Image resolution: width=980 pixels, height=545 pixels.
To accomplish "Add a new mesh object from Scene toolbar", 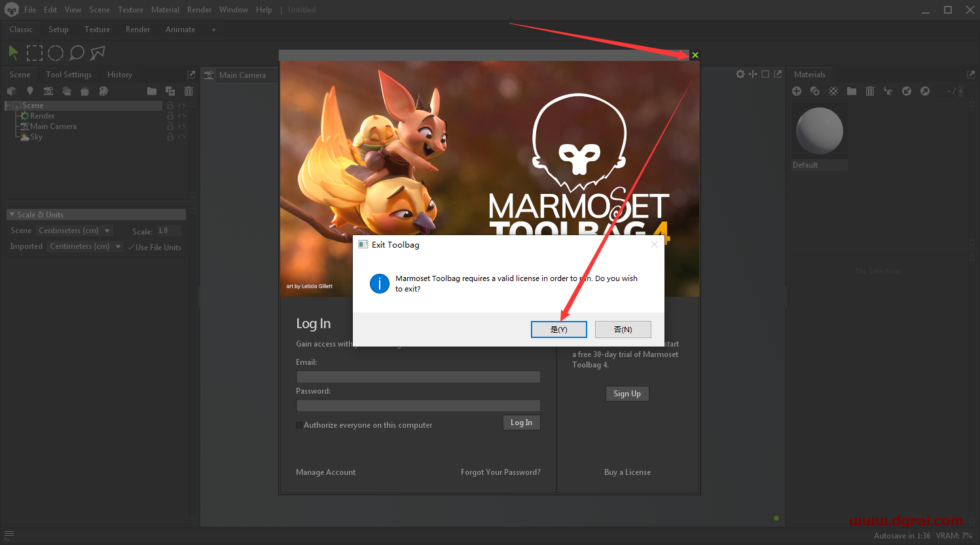I will (x=11, y=91).
